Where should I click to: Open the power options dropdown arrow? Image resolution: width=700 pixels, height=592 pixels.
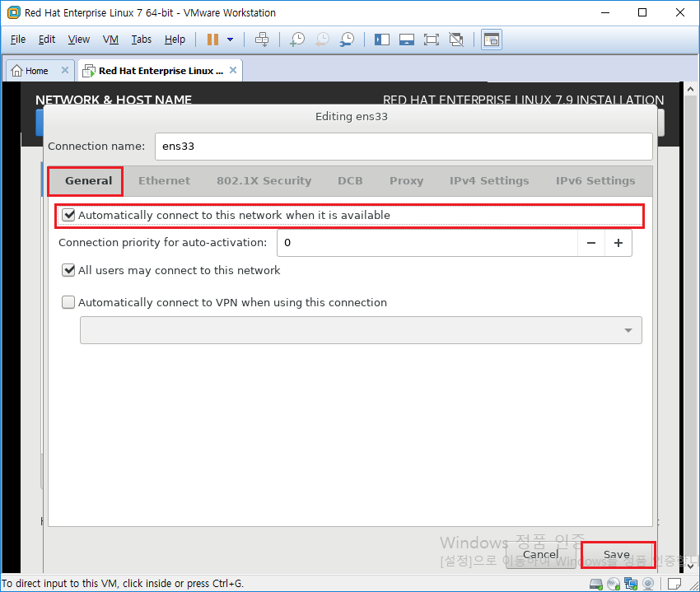231,40
